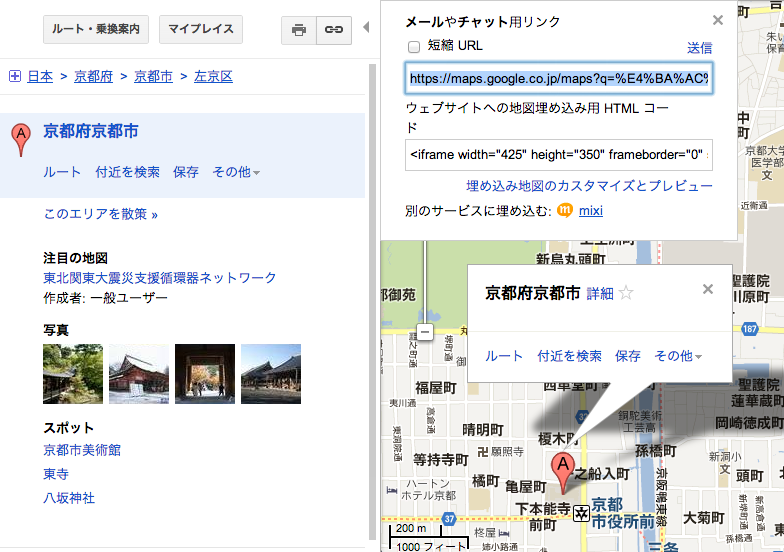Click the link chain icon button
Screen dimensions: 784x552
point(334,30)
